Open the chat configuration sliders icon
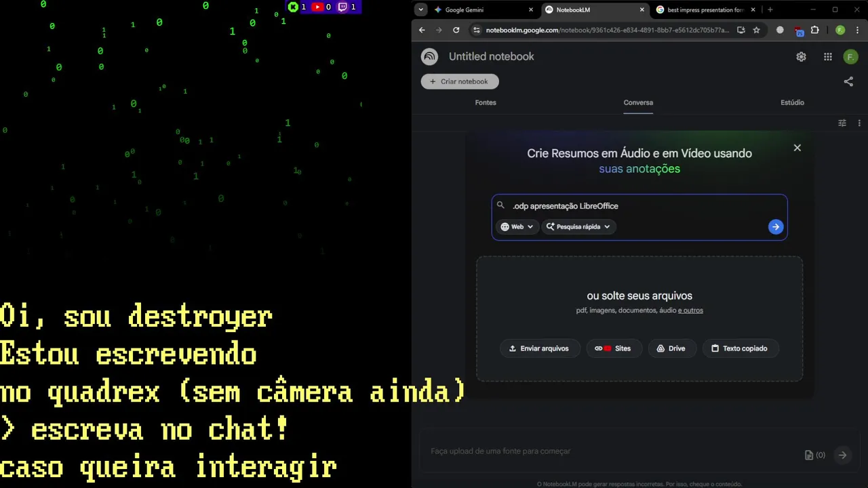The width and height of the screenshot is (868, 488). point(842,123)
